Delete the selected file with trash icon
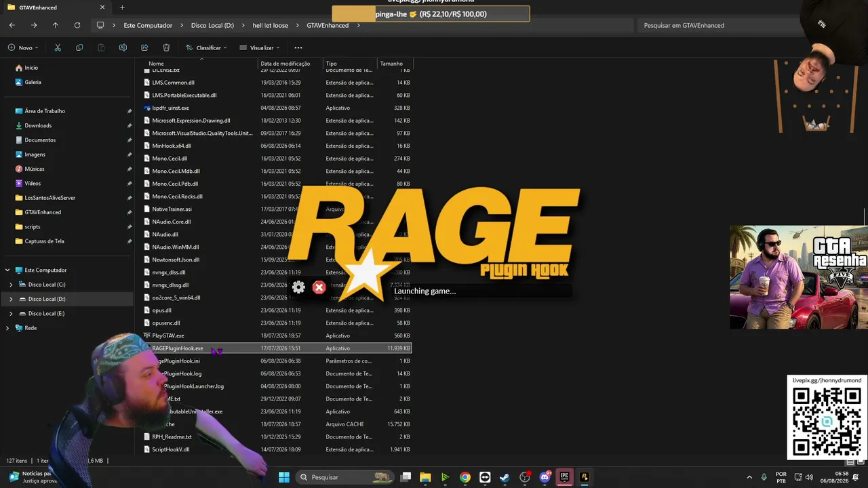This screenshot has width=868, height=488. [166, 47]
